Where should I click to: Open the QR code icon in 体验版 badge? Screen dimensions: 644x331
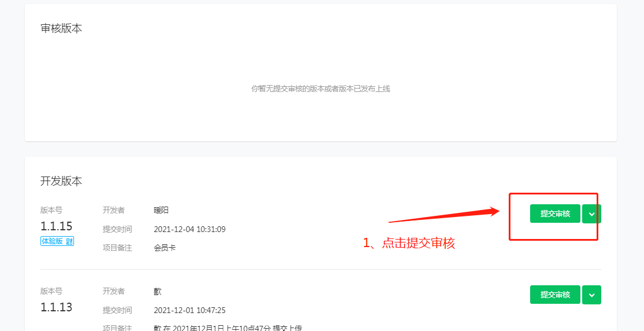pyautogui.click(x=69, y=241)
